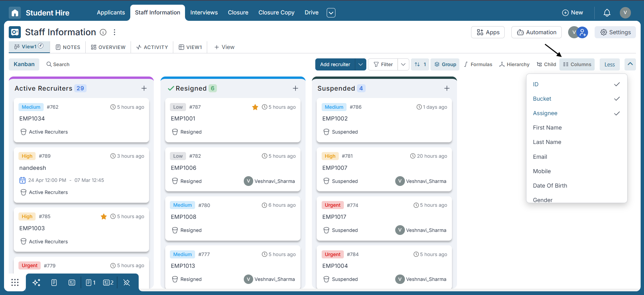This screenshot has width=644, height=295.
Task: Click the Urgent label on card #774
Action: [332, 205]
